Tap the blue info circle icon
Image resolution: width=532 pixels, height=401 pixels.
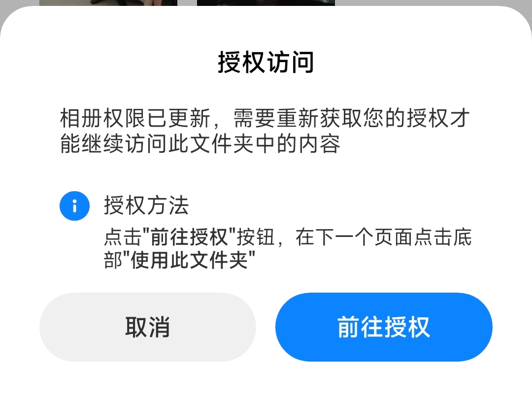[74, 206]
